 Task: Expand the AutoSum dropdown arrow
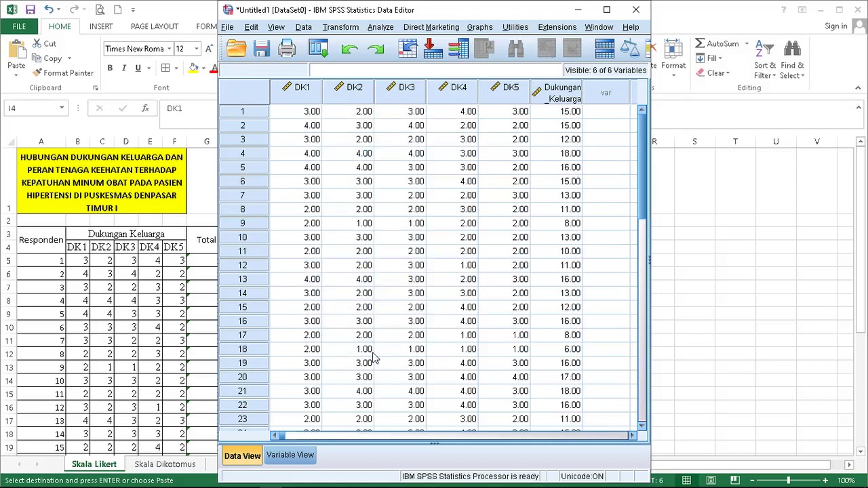tap(747, 43)
